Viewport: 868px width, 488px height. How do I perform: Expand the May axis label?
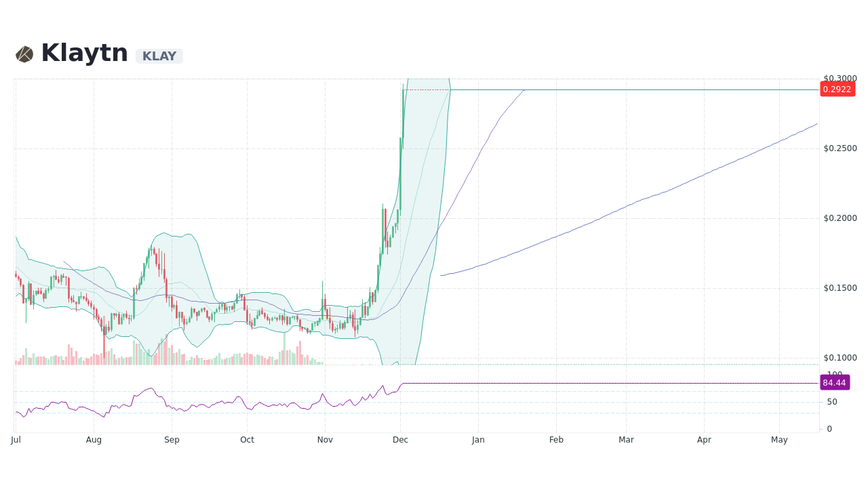(x=778, y=439)
